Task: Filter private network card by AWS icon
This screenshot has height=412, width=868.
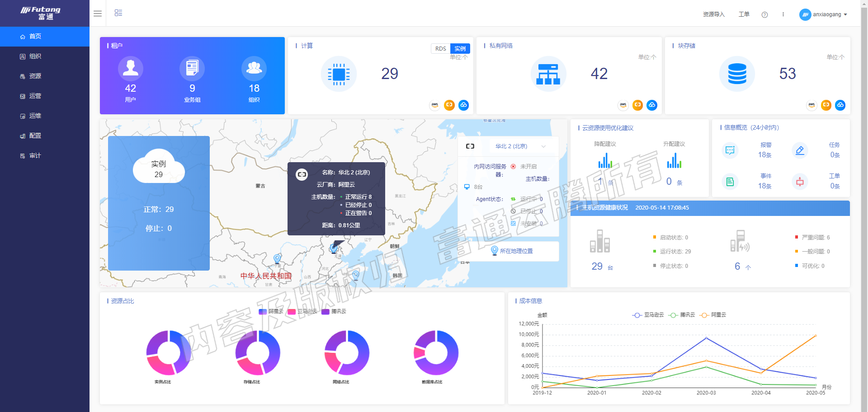Action: pyautogui.click(x=623, y=105)
